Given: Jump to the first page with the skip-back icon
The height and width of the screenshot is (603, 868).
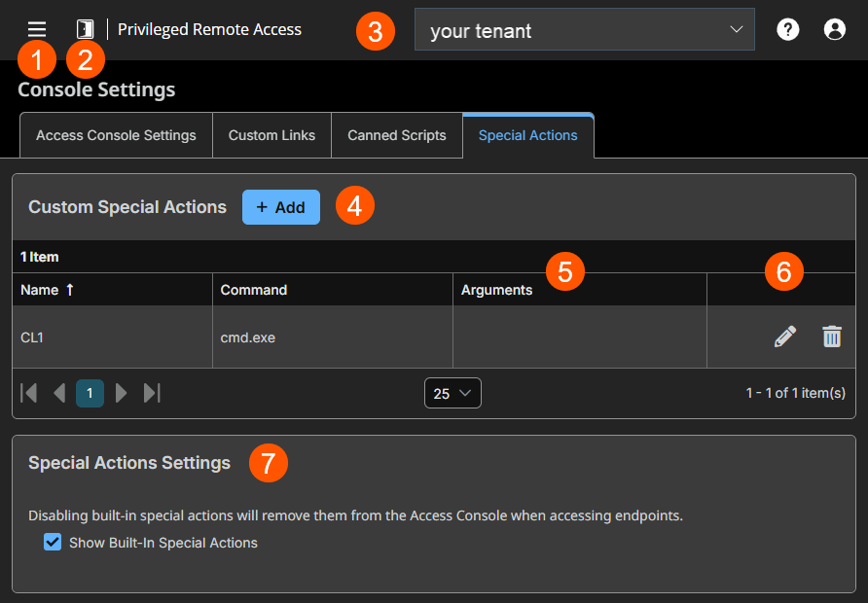Looking at the screenshot, I should (28, 393).
